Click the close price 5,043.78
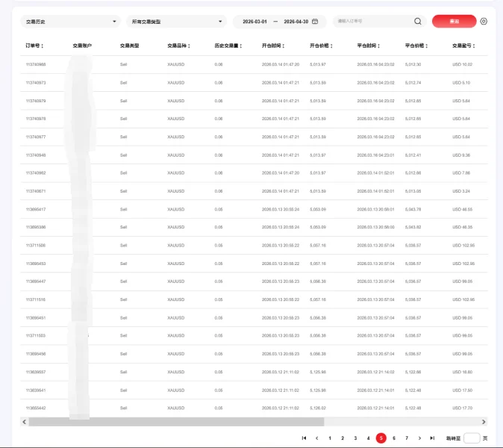Screen dimensions: 503x448 point(413,209)
